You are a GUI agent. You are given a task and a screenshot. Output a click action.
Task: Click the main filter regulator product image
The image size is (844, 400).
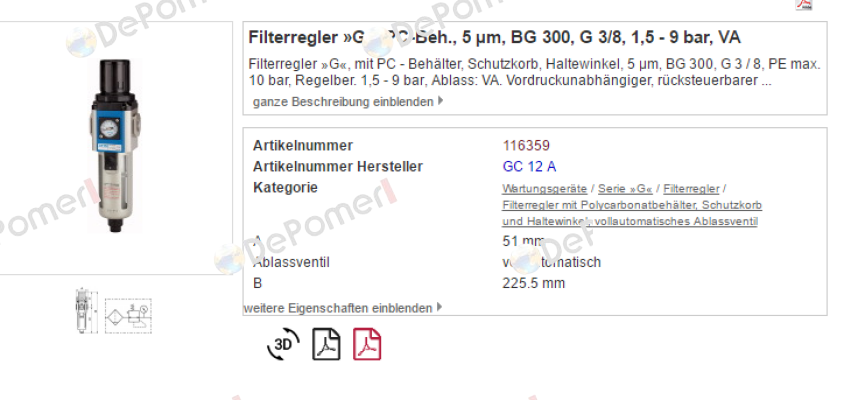click(115, 145)
